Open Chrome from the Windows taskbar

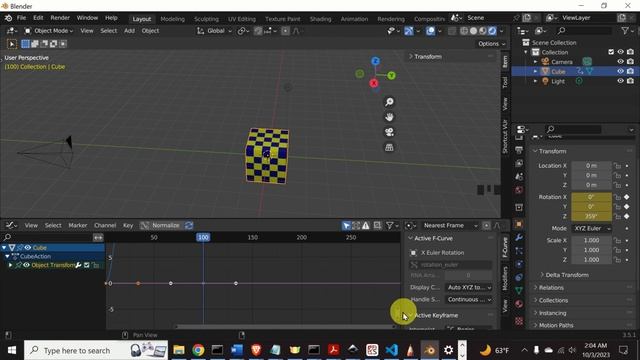click(x=198, y=350)
